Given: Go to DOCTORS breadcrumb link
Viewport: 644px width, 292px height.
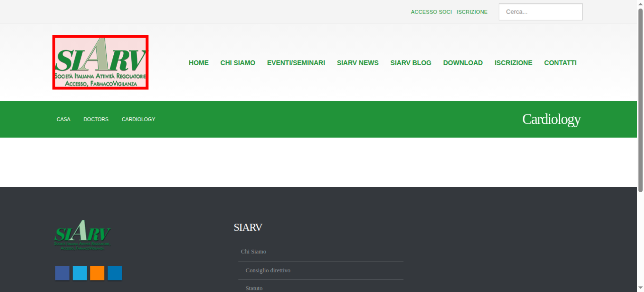Looking at the screenshot, I should pyautogui.click(x=96, y=119).
